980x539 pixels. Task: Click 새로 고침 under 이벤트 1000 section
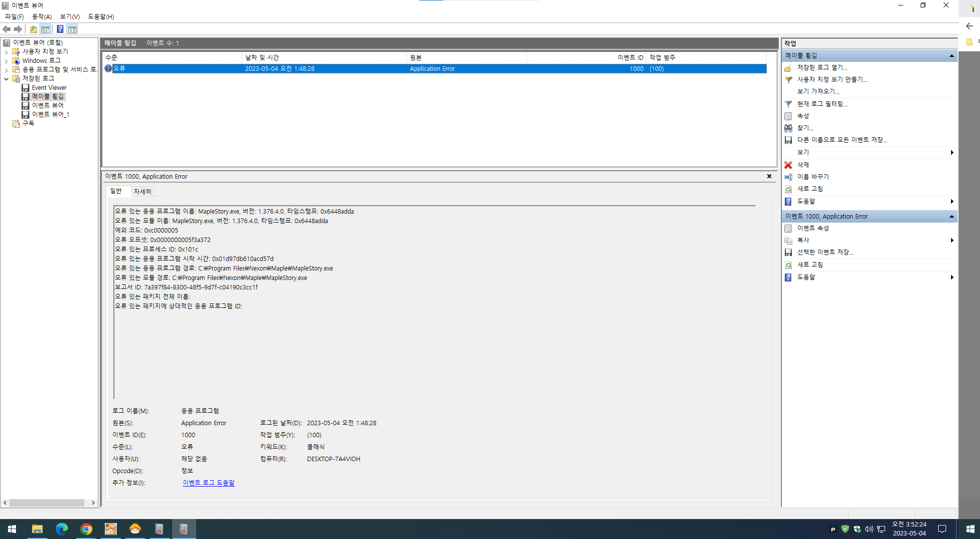tap(810, 265)
